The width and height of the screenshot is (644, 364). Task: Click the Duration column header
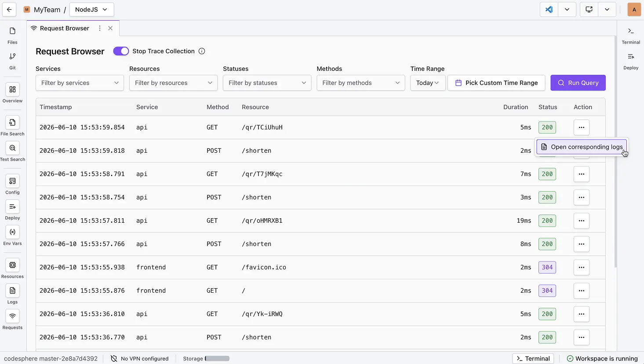[516, 107]
